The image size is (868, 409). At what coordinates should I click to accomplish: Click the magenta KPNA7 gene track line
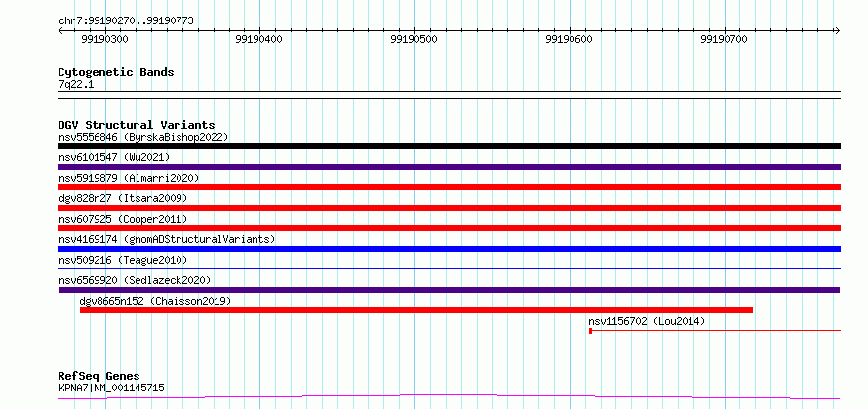(449, 396)
